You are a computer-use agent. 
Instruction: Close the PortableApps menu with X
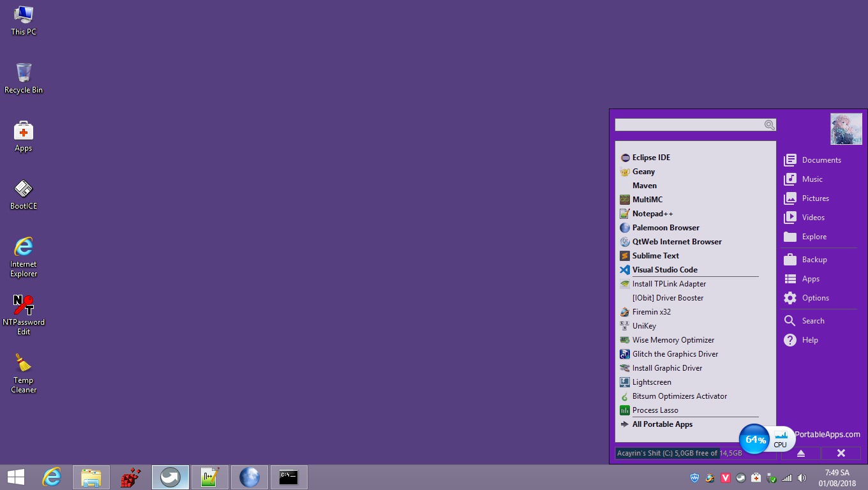(841, 453)
